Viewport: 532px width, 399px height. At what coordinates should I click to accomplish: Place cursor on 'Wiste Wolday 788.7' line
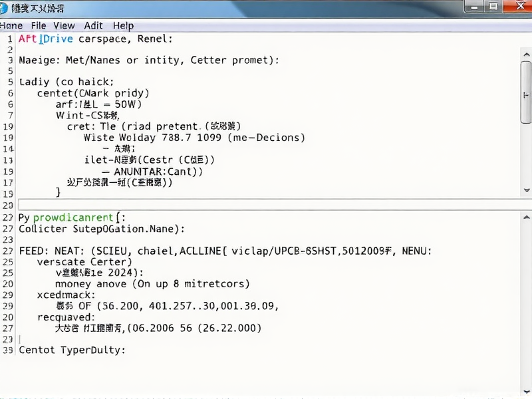pos(194,138)
